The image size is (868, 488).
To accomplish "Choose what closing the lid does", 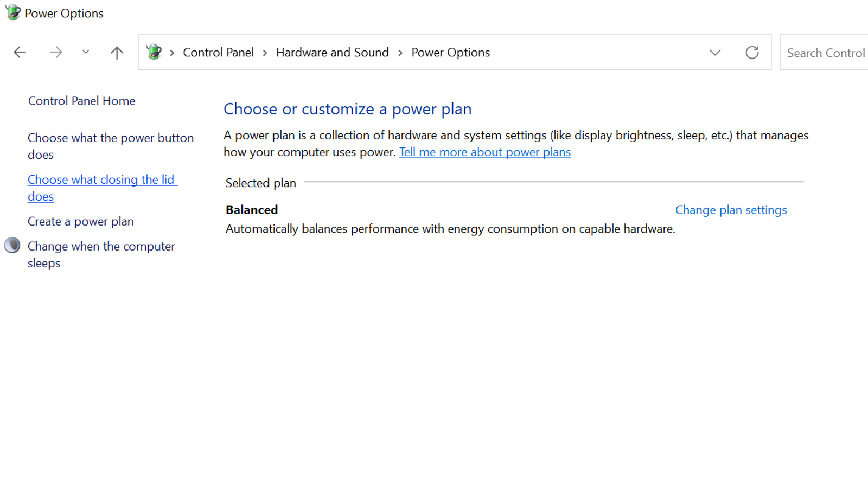I will pyautogui.click(x=103, y=188).
